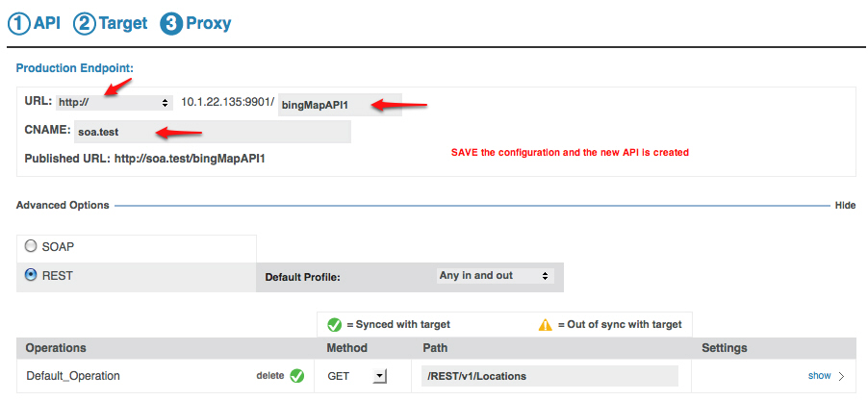
Task: Click the circled number 1 API step icon
Action: pos(19,23)
